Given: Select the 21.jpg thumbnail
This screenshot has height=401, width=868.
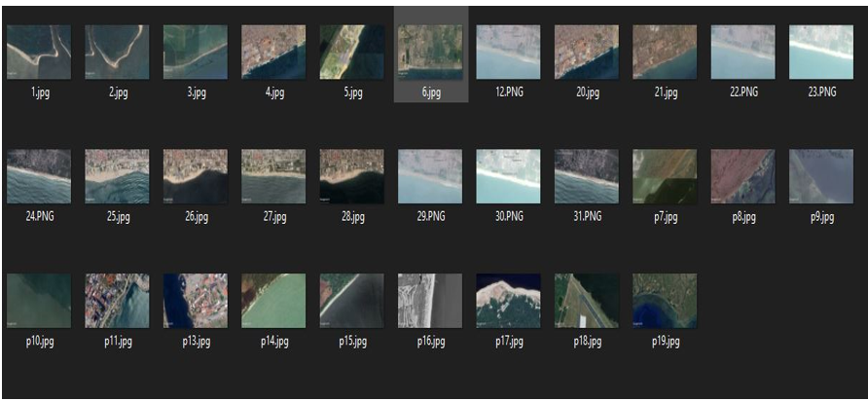Looking at the screenshot, I should [x=665, y=52].
